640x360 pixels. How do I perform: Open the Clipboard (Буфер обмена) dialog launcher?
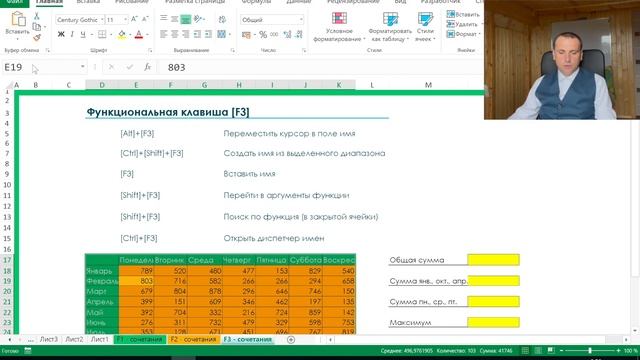point(48,50)
